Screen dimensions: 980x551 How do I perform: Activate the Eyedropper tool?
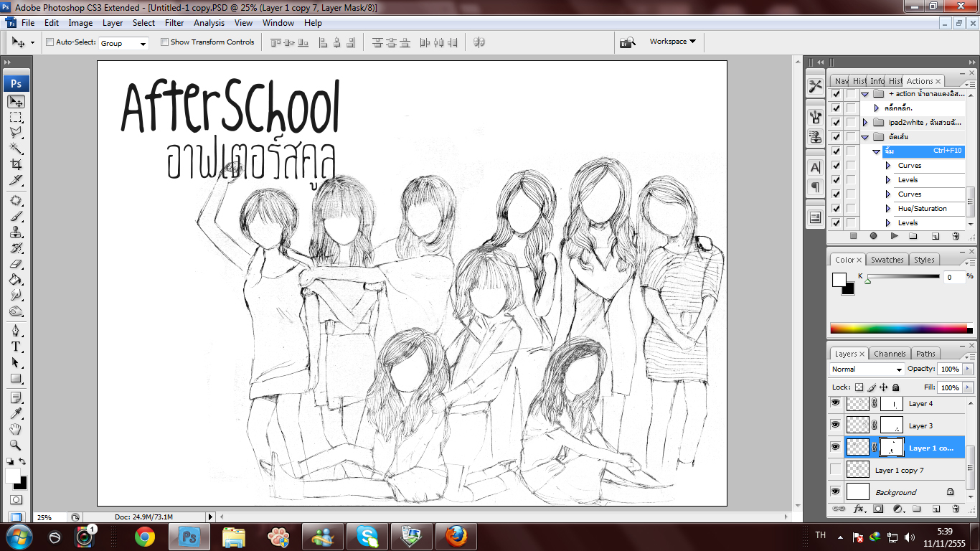16,413
